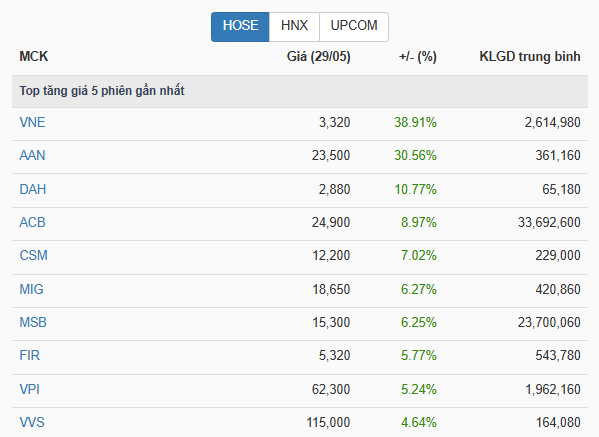Switch to the HOSE exchange tab
599x437 pixels.
pos(240,27)
